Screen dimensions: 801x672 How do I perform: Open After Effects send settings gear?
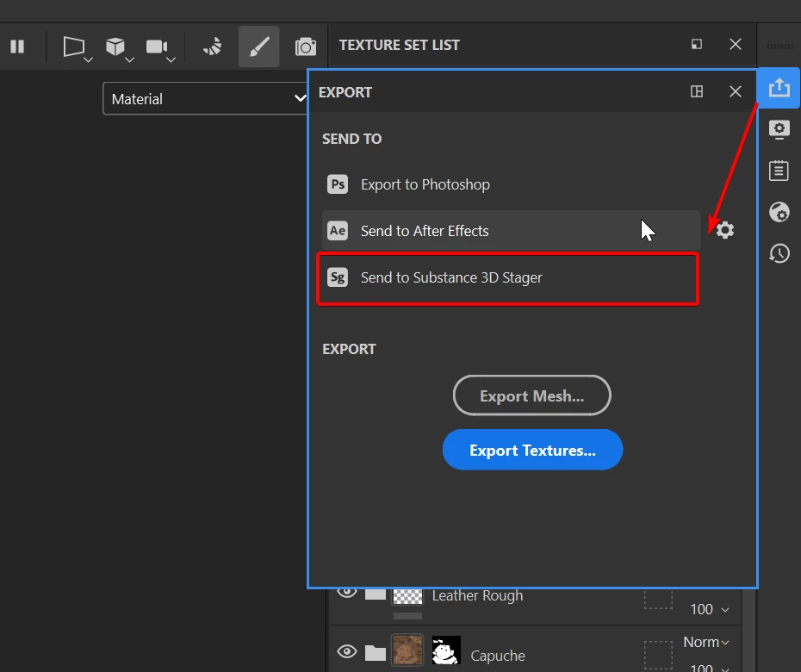tap(725, 230)
